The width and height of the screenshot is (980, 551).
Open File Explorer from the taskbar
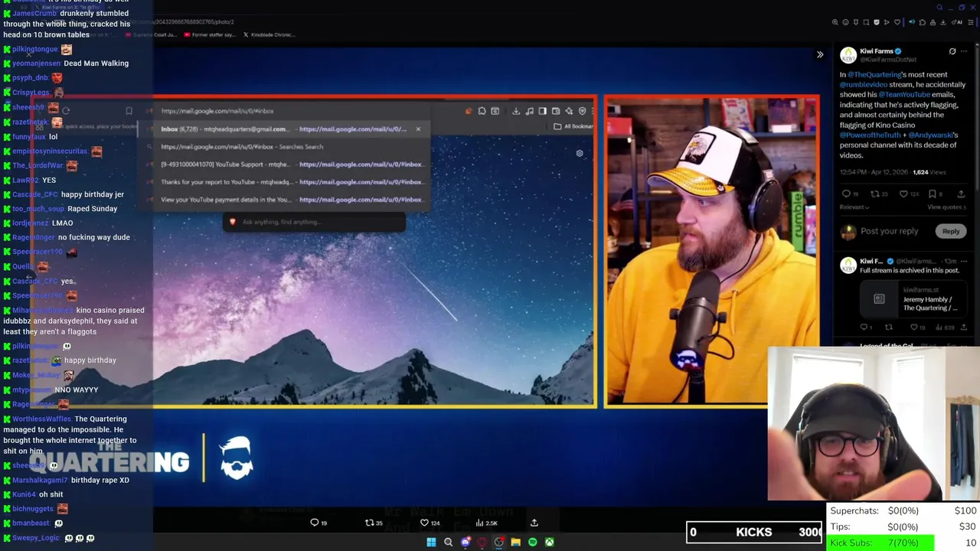[x=516, y=542]
